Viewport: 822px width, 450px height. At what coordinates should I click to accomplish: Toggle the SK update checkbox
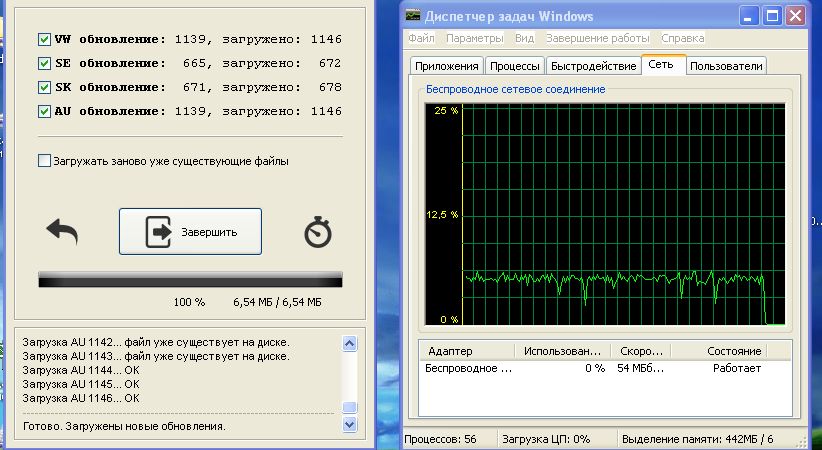point(44,87)
